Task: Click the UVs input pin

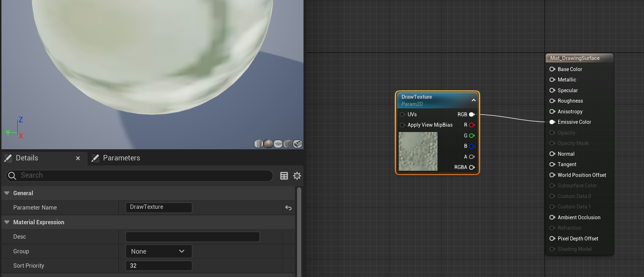Action: 402,114
